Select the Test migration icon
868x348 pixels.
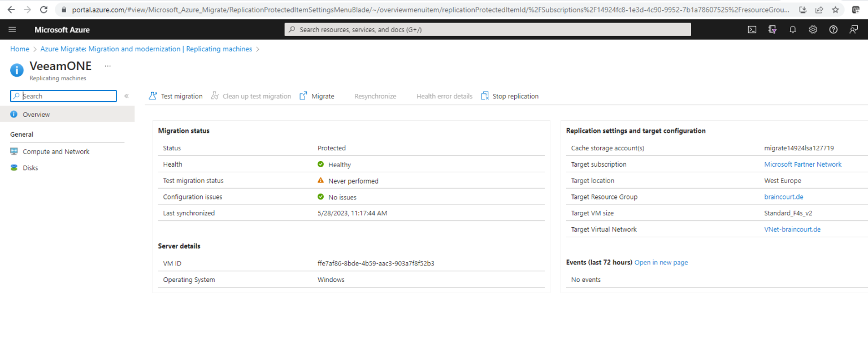tap(153, 96)
